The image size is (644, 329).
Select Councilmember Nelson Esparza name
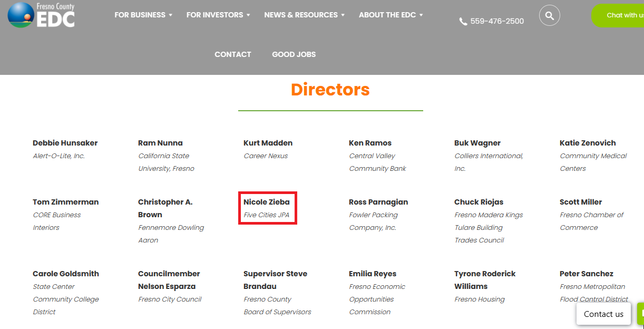[169, 280]
